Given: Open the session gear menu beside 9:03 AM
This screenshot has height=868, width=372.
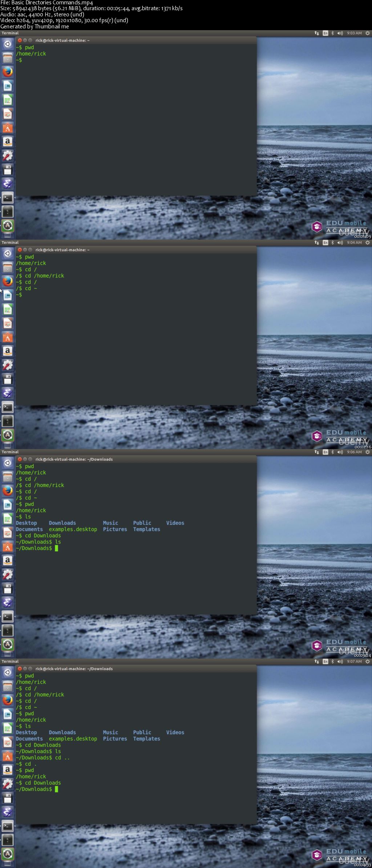Looking at the screenshot, I should [368, 33].
